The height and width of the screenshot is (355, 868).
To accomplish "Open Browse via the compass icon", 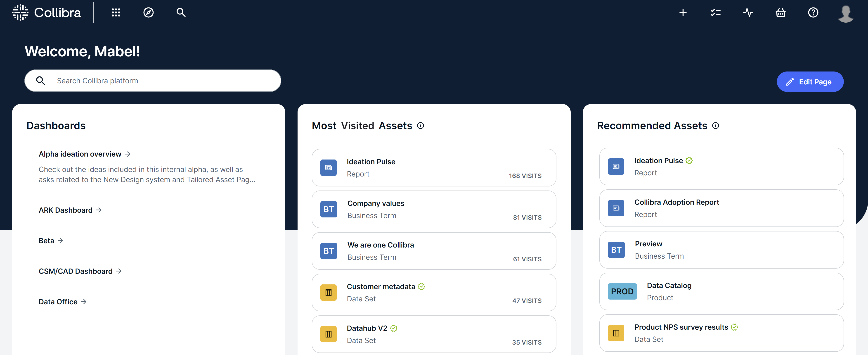I will point(148,12).
